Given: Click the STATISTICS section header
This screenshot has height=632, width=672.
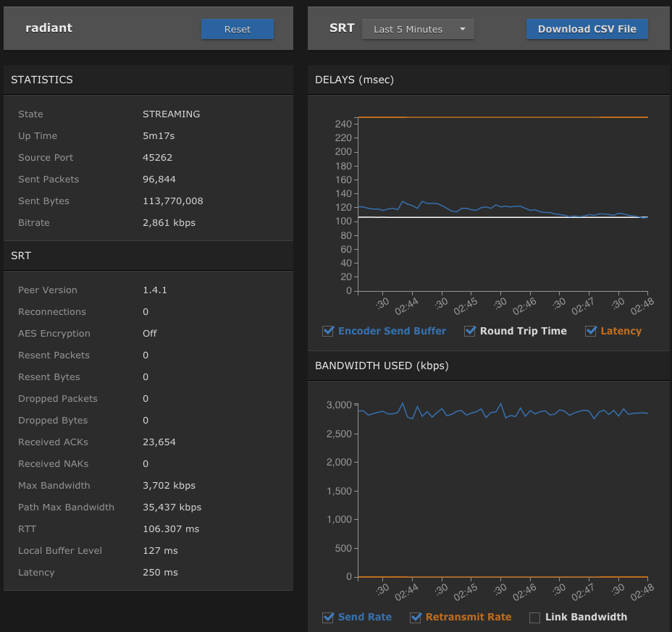Looking at the screenshot, I should [x=42, y=80].
